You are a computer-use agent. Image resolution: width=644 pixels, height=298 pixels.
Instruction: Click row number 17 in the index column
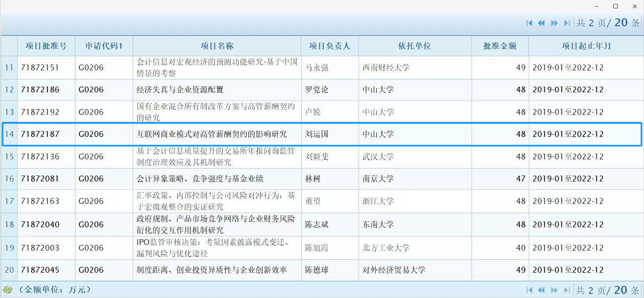tap(9, 201)
